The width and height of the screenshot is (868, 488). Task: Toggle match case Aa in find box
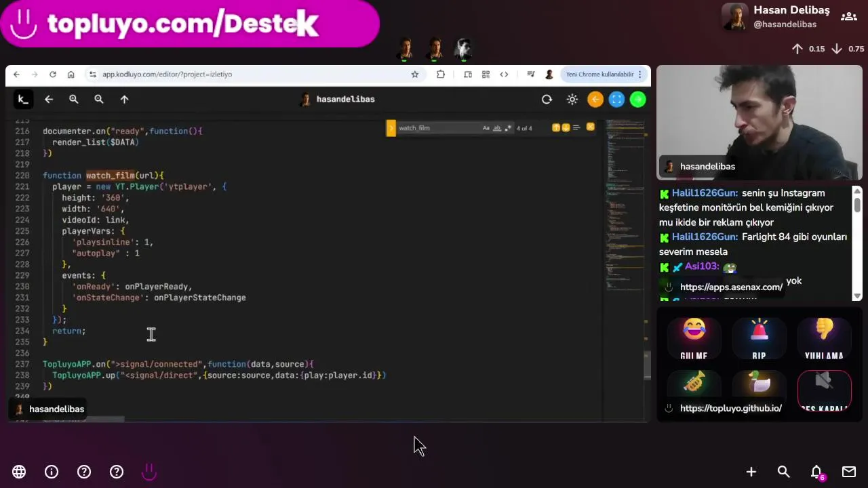point(486,128)
